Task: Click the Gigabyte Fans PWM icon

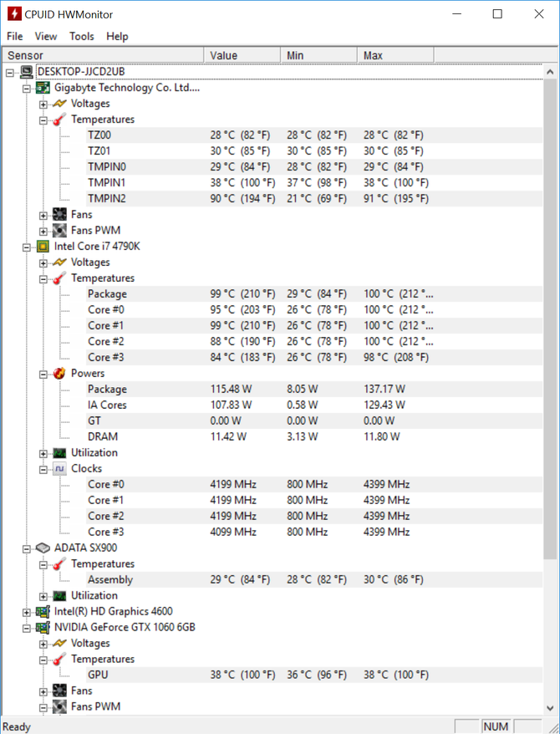Action: 59,230
